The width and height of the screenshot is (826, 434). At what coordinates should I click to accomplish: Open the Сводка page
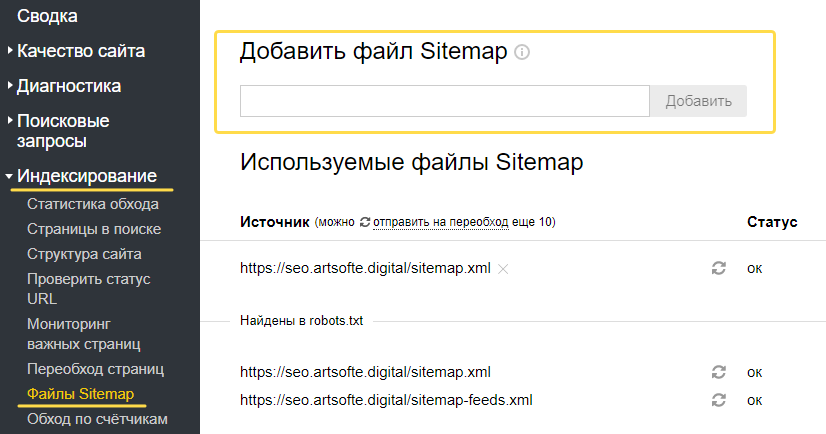(x=47, y=15)
